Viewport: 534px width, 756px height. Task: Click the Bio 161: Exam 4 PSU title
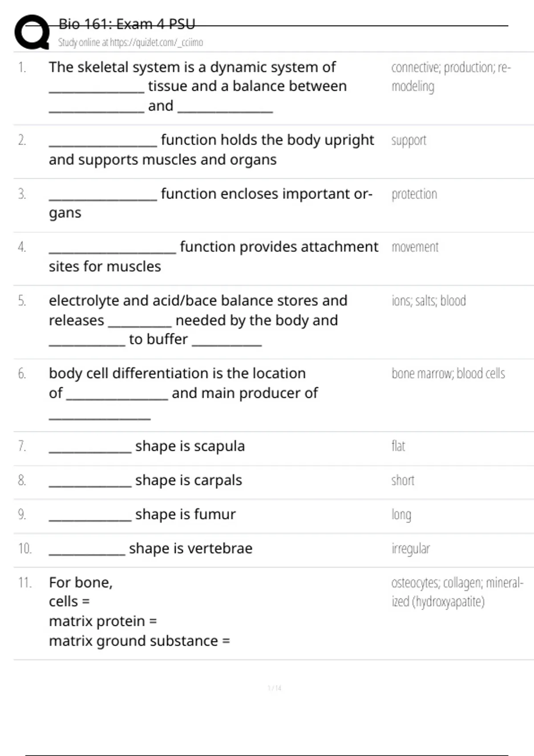tap(127, 24)
